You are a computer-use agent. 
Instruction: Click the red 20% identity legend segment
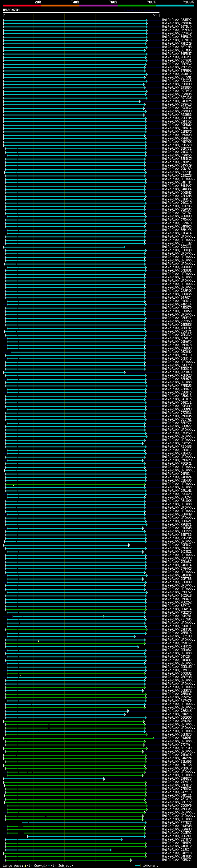tap(22, 6)
